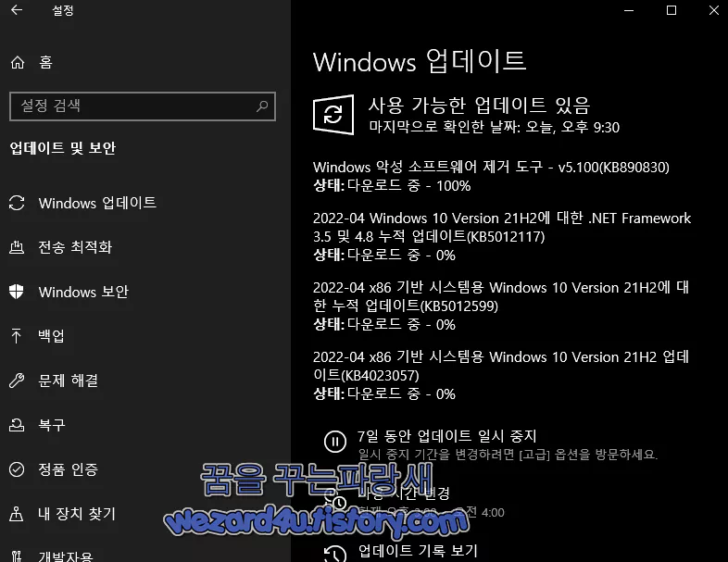Click the 전송 최적화 sidebar icon
The image size is (728, 562).
(x=17, y=247)
